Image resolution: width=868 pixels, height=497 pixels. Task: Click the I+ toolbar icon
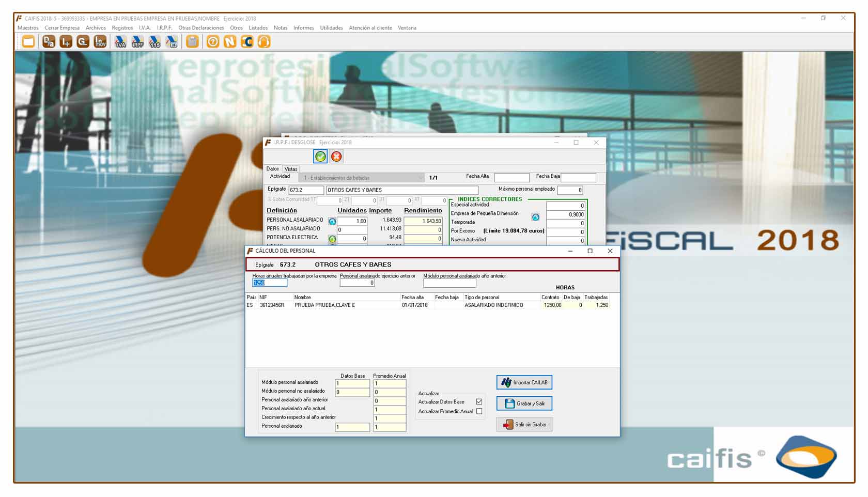tap(66, 42)
